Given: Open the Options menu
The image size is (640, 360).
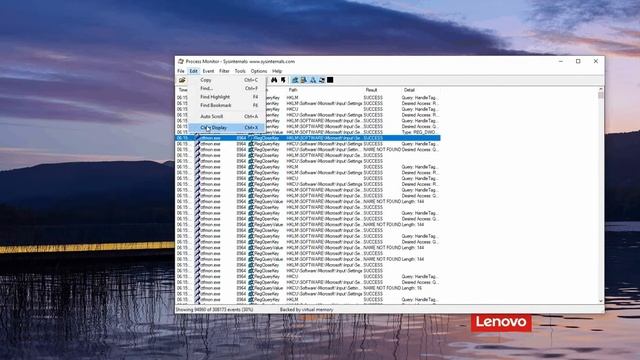Looking at the screenshot, I should point(259,71).
